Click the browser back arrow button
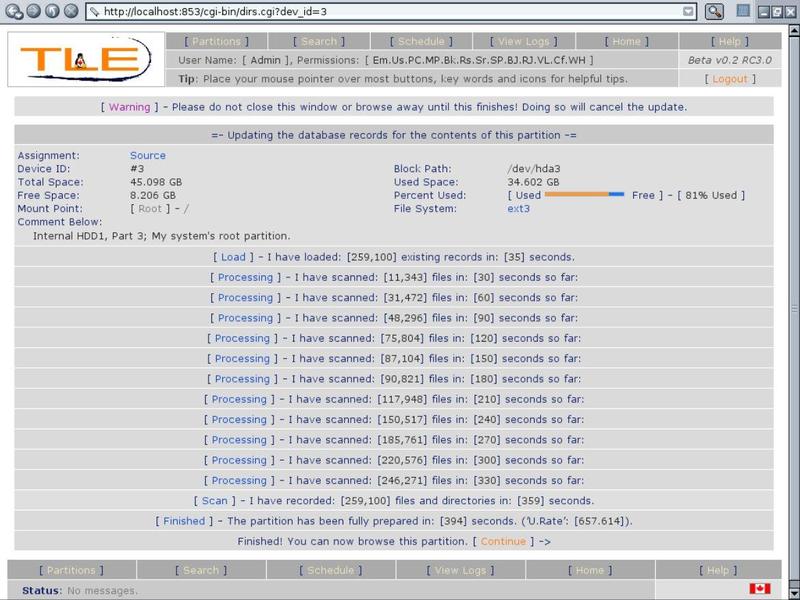800x600 pixels. click(x=13, y=12)
